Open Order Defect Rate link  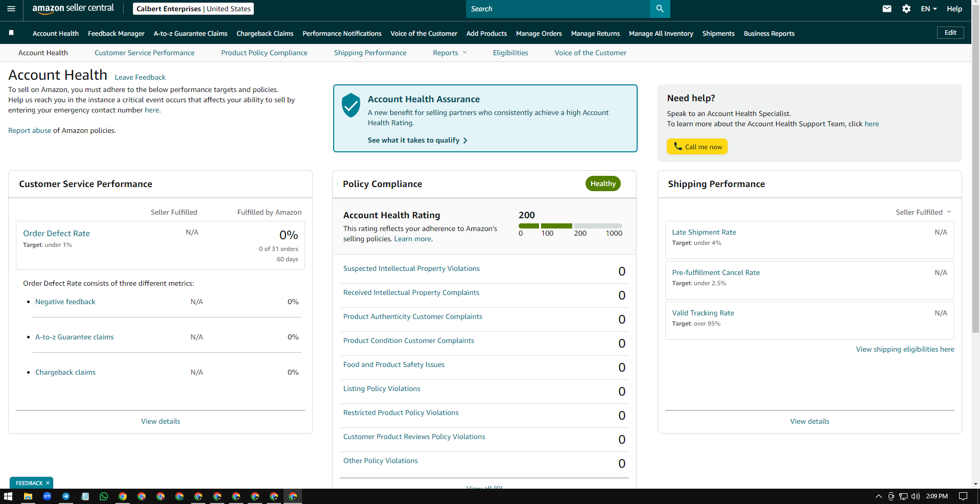[56, 233]
